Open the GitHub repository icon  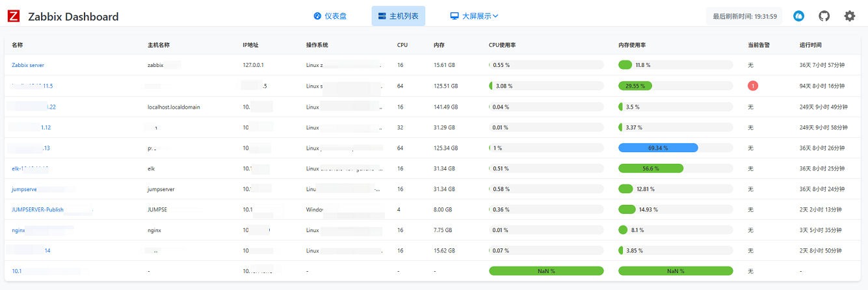pyautogui.click(x=824, y=16)
